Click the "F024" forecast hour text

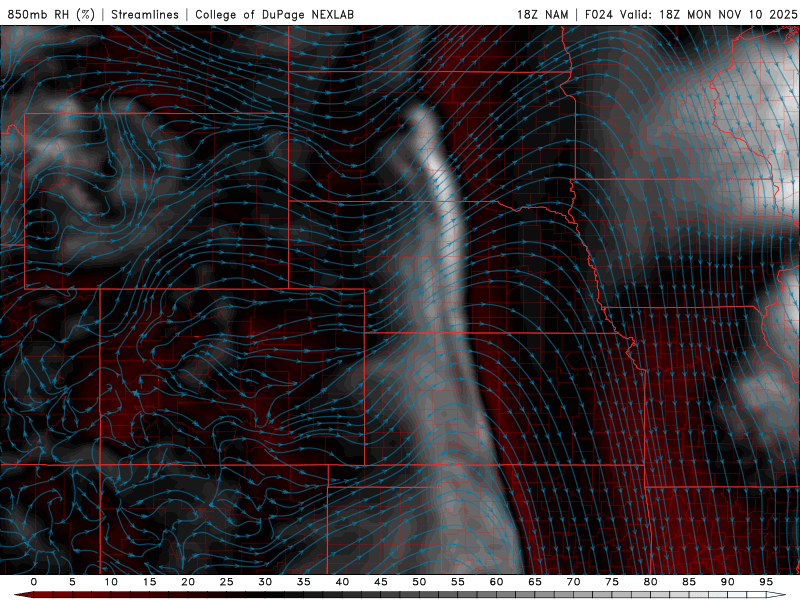(x=599, y=14)
